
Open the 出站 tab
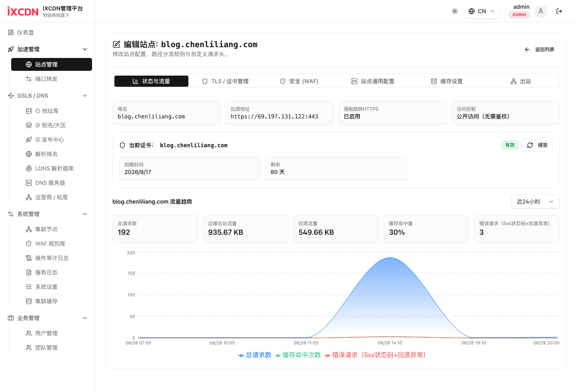521,81
